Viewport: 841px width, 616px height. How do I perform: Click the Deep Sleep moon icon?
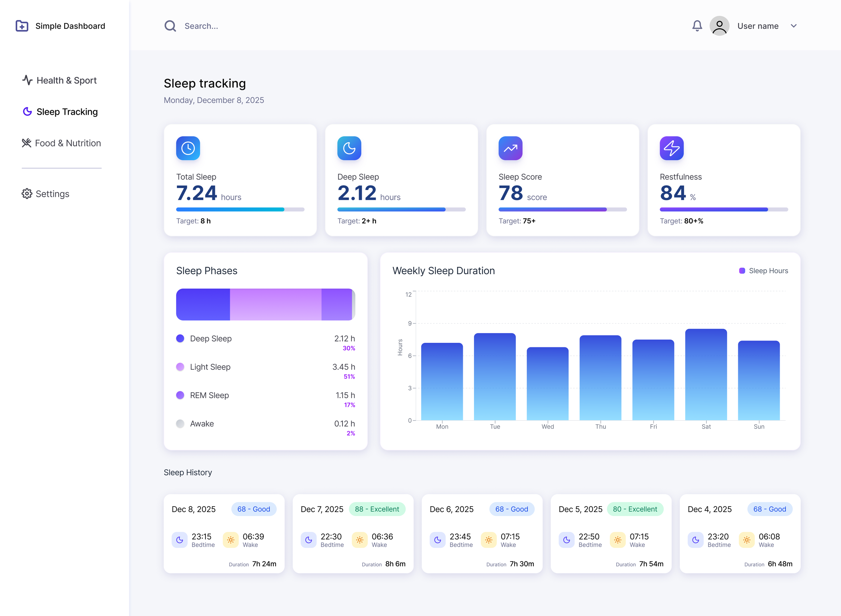point(349,148)
